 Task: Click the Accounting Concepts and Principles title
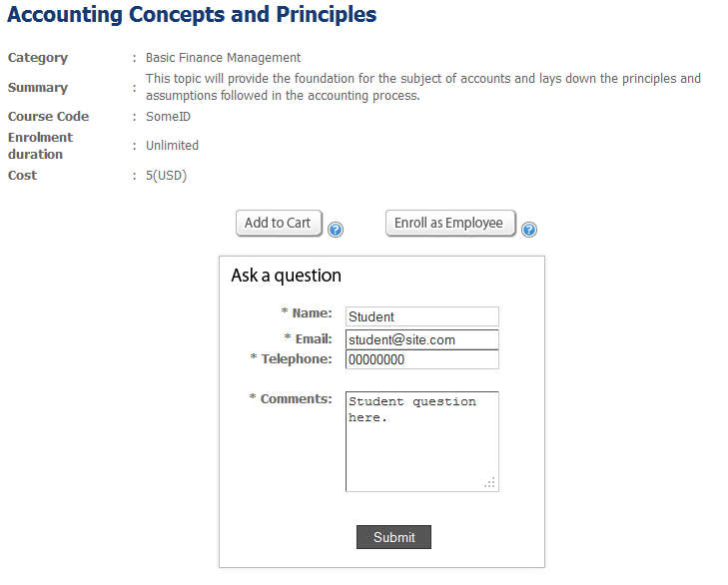coord(192,15)
